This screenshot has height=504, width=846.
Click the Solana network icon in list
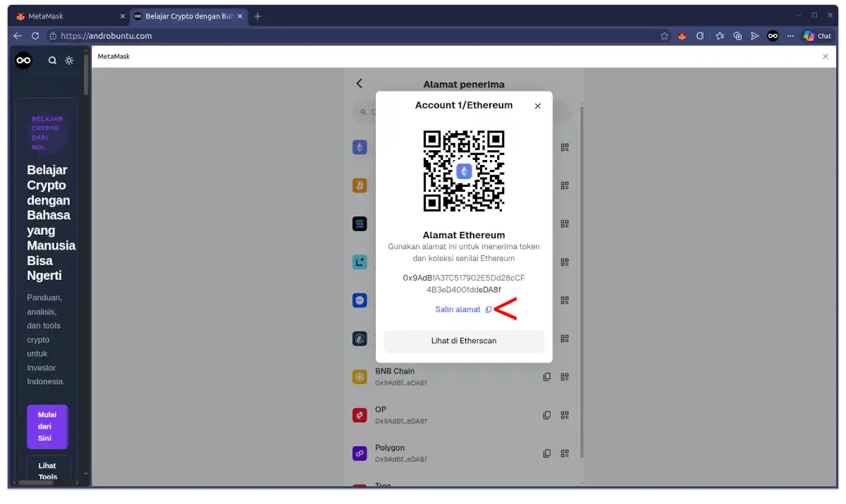click(360, 223)
